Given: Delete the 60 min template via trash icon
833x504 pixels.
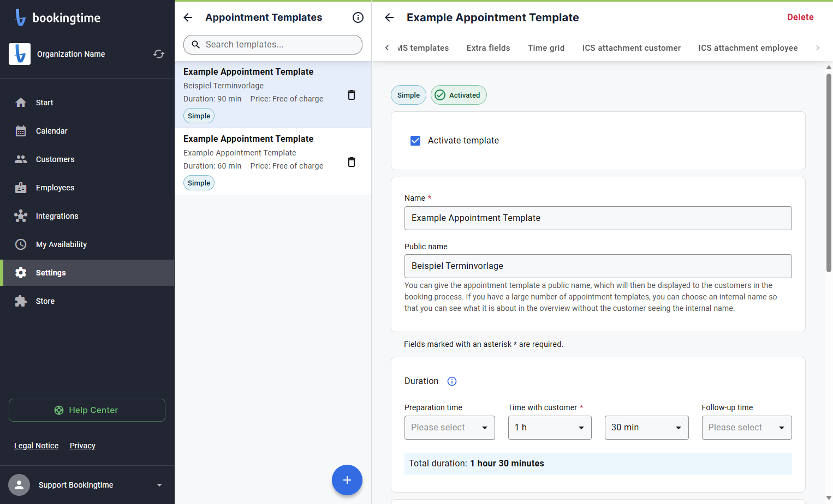Looking at the screenshot, I should (x=352, y=162).
